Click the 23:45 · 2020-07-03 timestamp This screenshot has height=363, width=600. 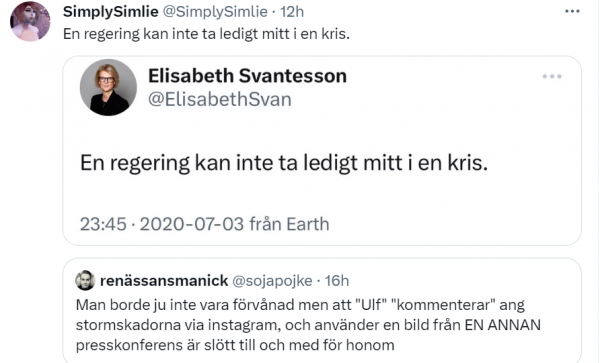[161, 224]
